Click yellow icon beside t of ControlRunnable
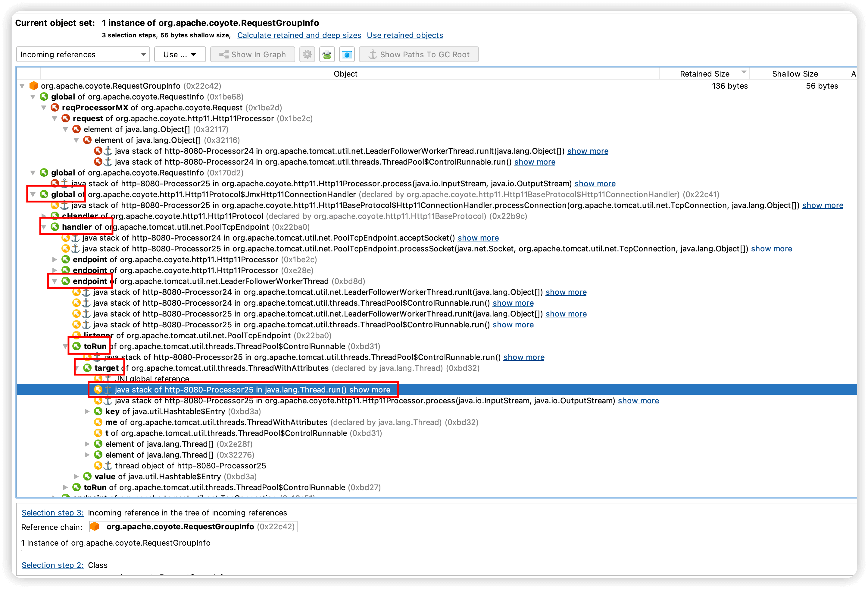The width and height of the screenshot is (868, 589). (x=98, y=433)
